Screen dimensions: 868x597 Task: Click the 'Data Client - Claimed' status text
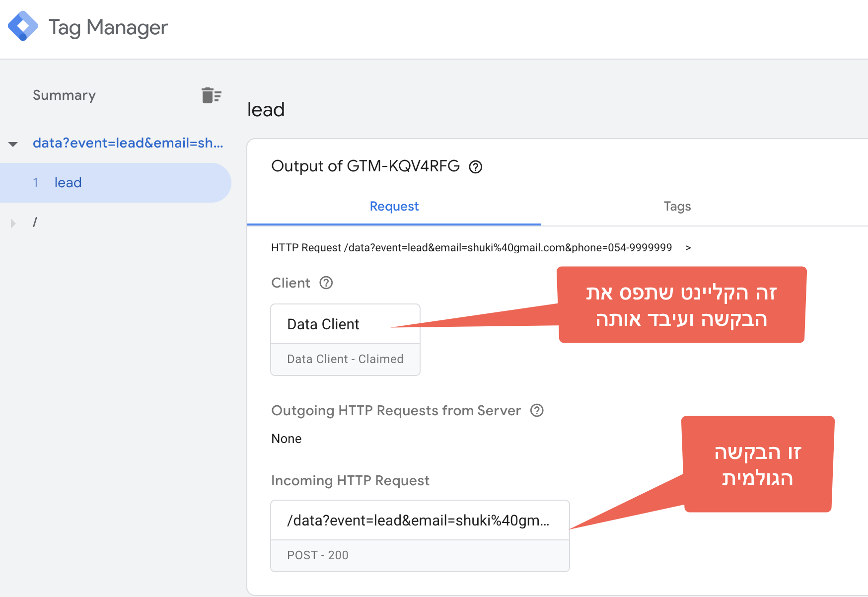click(x=345, y=359)
